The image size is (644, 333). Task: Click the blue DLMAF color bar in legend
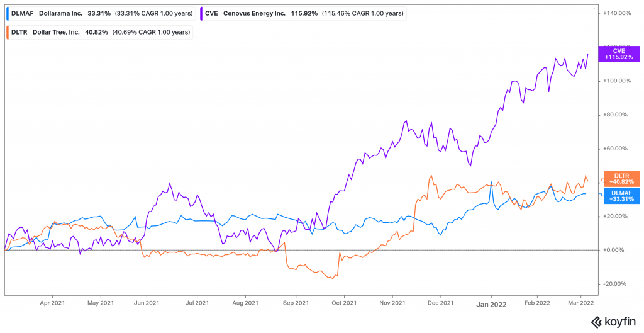click(x=9, y=13)
